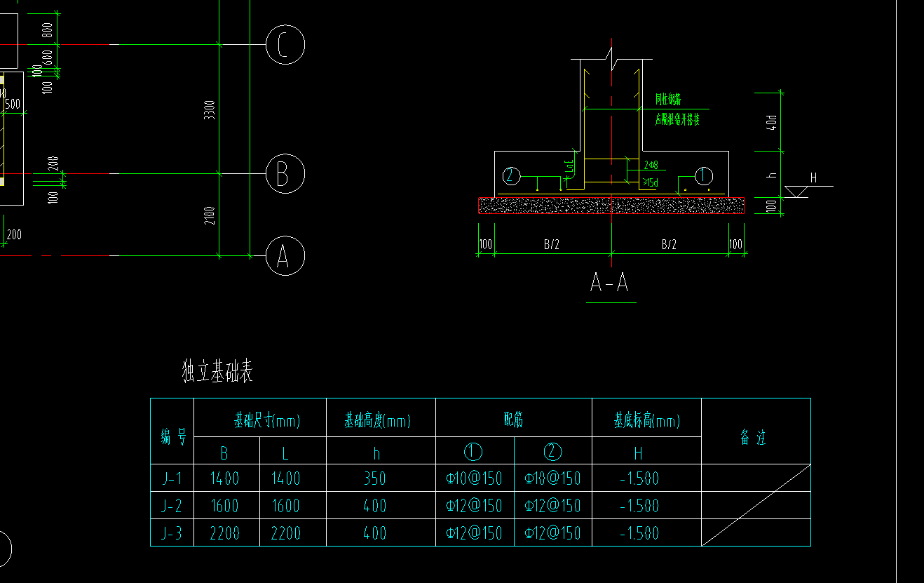Click J-3 rebar ① cell Φ12@150
924x583 pixels.
click(x=475, y=534)
